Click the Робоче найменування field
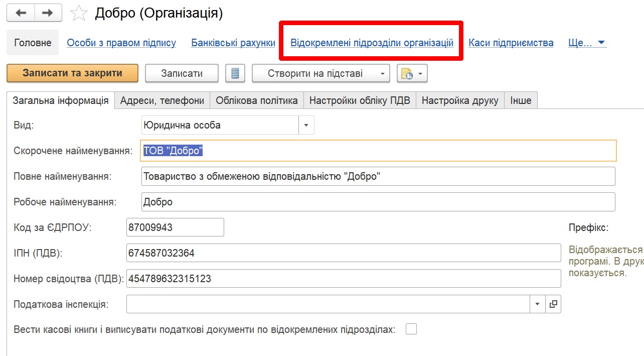This screenshot has height=356, width=644. (378, 202)
